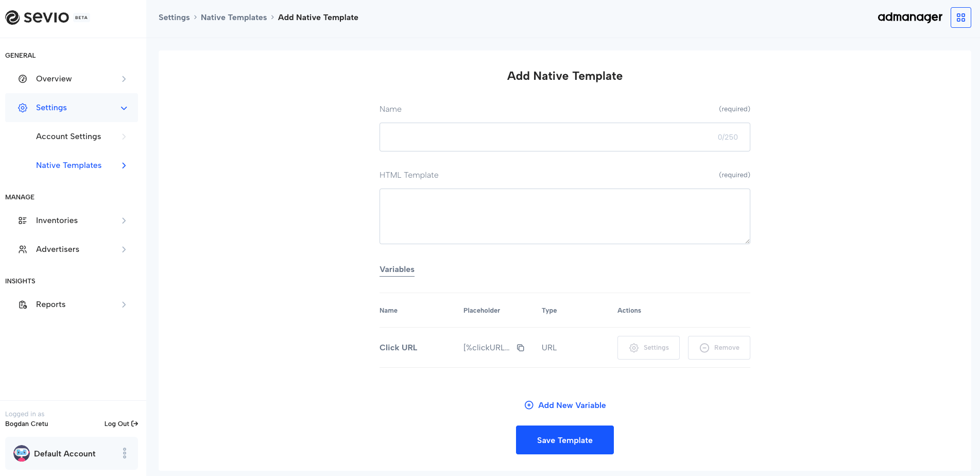Select the Inventories list icon
The height and width of the screenshot is (476, 980).
coord(22,220)
